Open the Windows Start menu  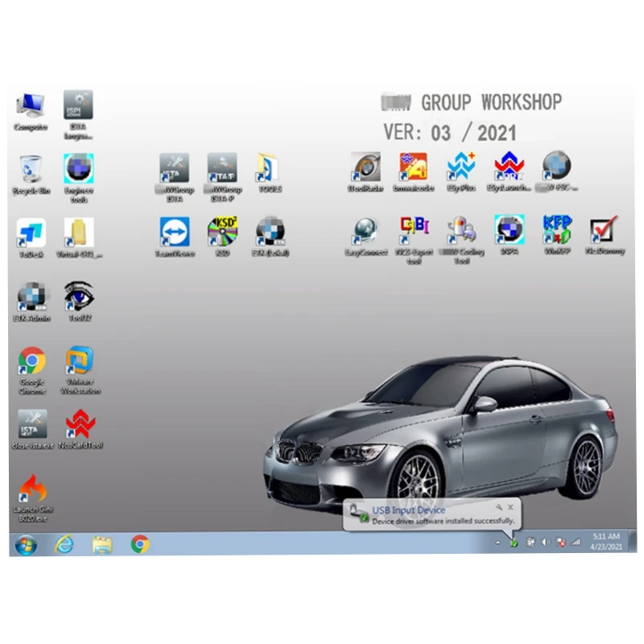[26, 545]
